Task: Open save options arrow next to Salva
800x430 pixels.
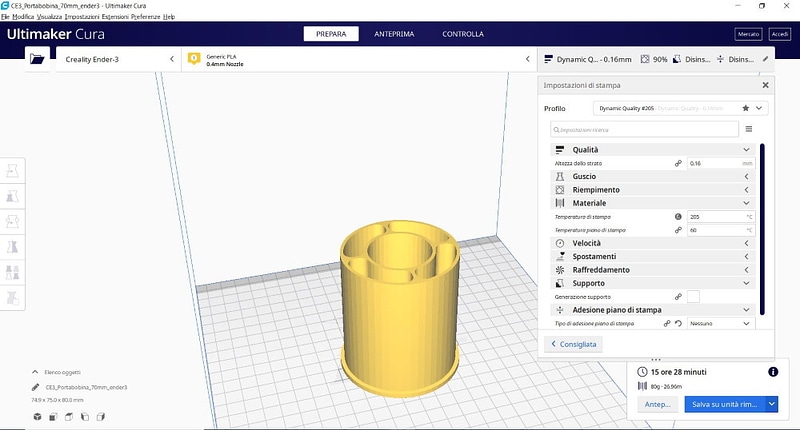Action: (772, 404)
